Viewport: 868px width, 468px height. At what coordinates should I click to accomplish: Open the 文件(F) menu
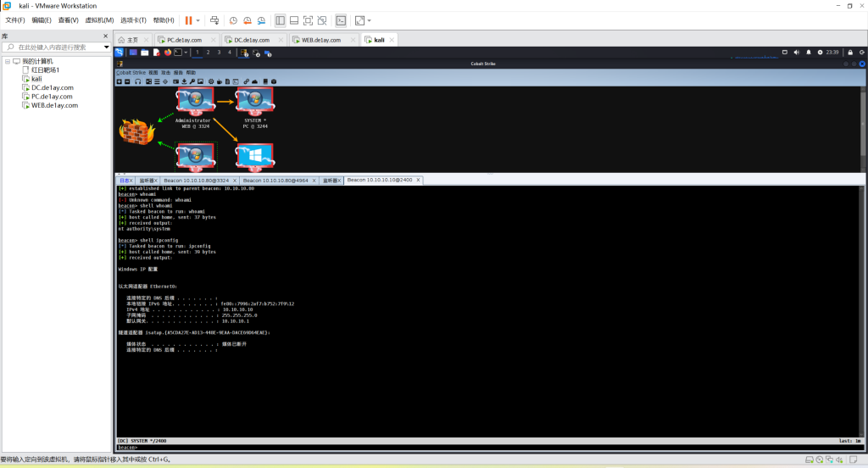coord(15,20)
